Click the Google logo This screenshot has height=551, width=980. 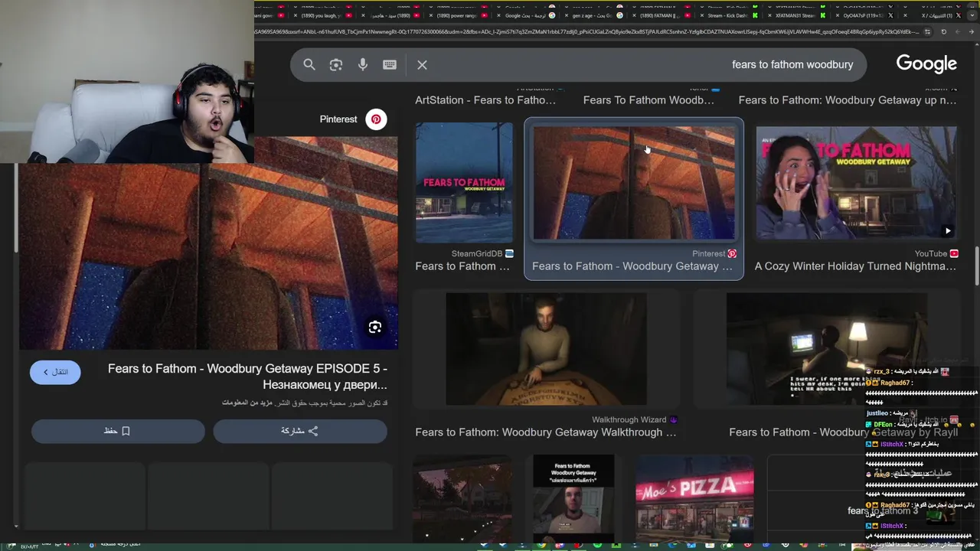(926, 64)
